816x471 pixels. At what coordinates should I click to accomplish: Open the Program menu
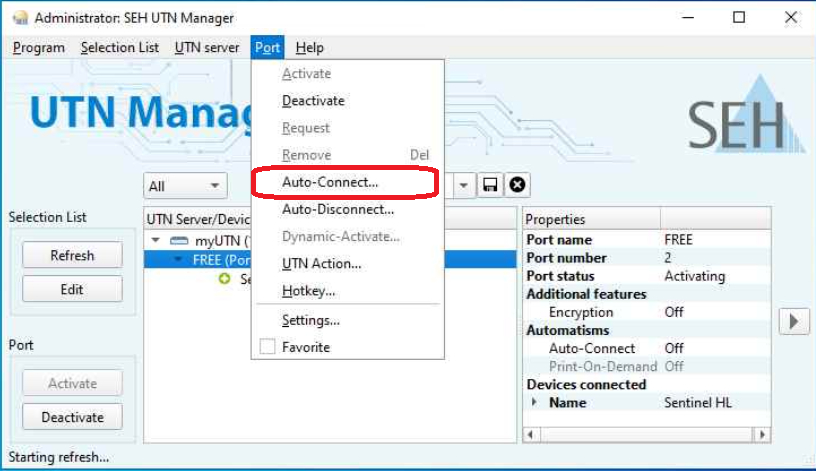[x=39, y=47]
